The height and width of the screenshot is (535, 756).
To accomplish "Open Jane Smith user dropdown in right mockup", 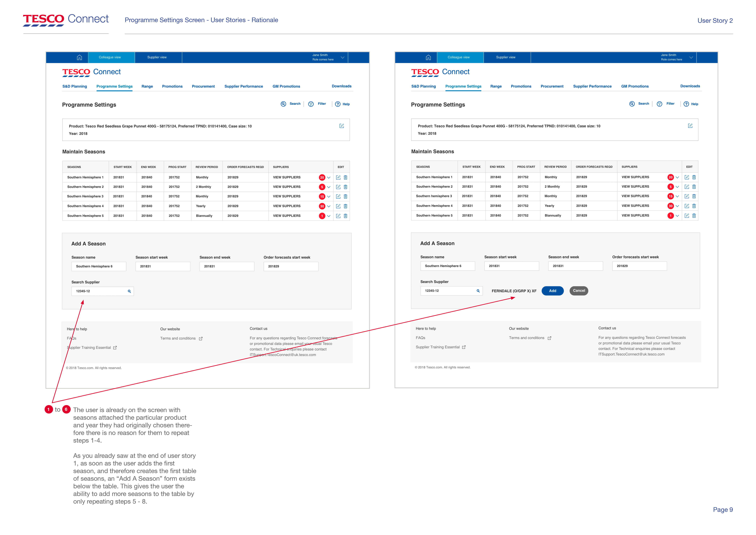I will tap(691, 57).
